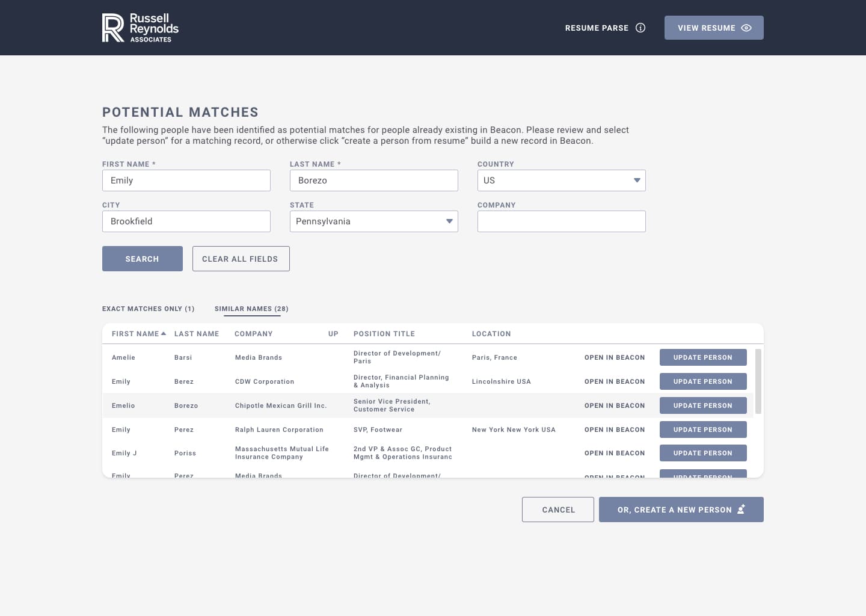Click the info icon next to Resume Parse
The height and width of the screenshot is (616, 866).
[x=640, y=28]
